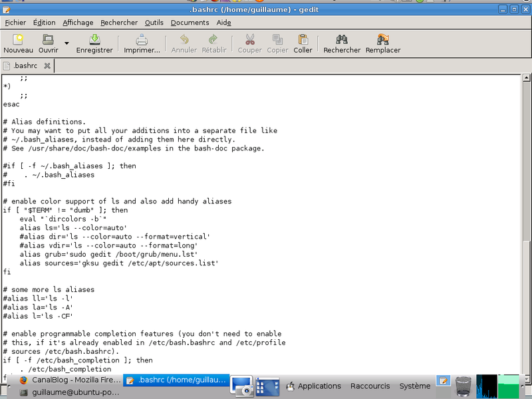Click the black system monitor graph applet
532x399 pixels.
point(487,386)
